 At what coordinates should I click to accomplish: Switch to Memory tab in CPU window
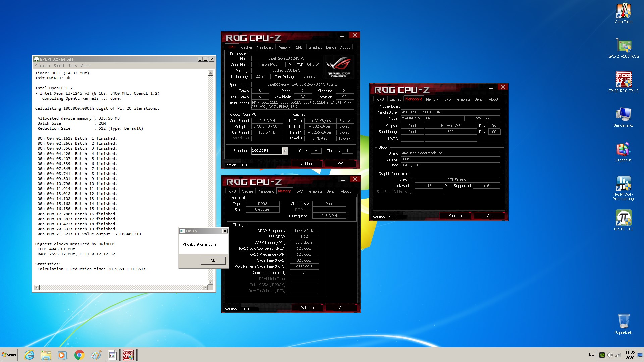pos(284,47)
